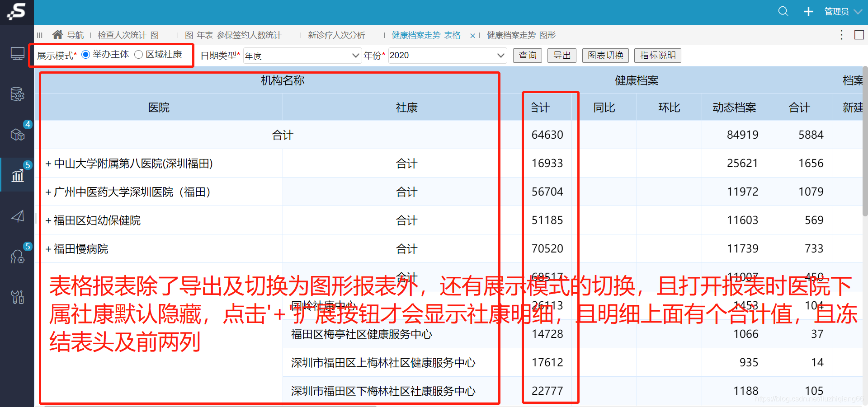Close the 健康档案走势_表格 tab
The height and width of the screenshot is (407, 868).
(472, 36)
